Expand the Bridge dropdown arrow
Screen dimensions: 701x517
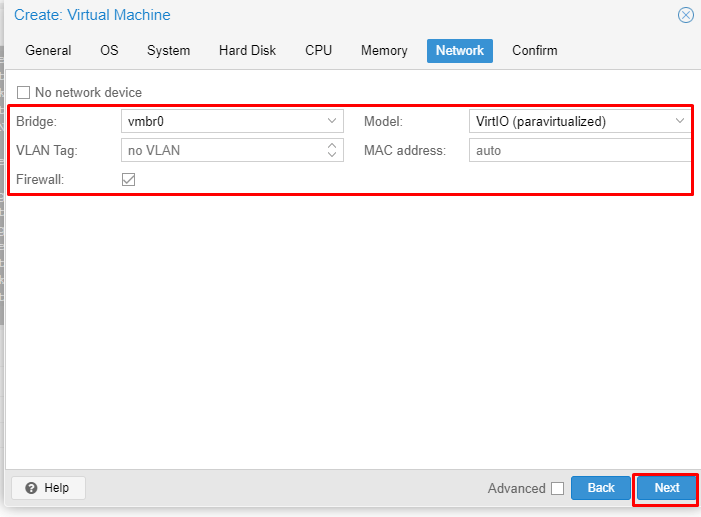pos(332,121)
